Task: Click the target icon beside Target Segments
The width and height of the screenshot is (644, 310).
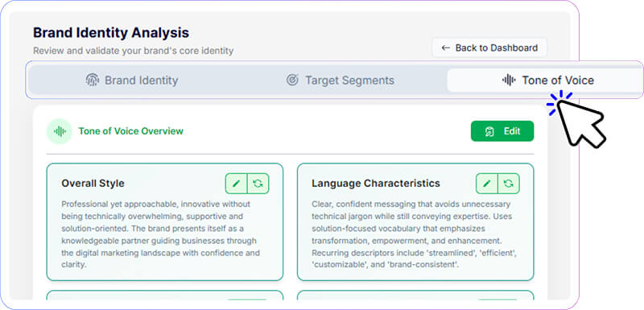Action: point(292,80)
